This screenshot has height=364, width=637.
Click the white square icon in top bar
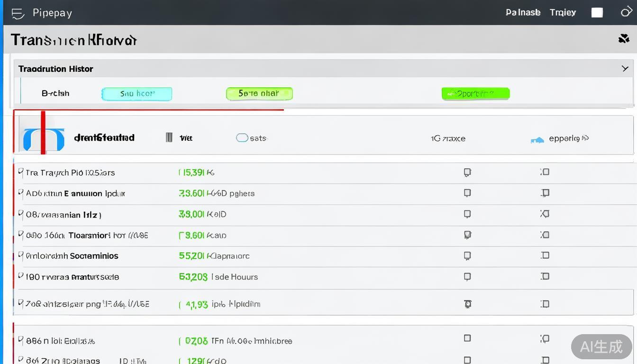597,13
